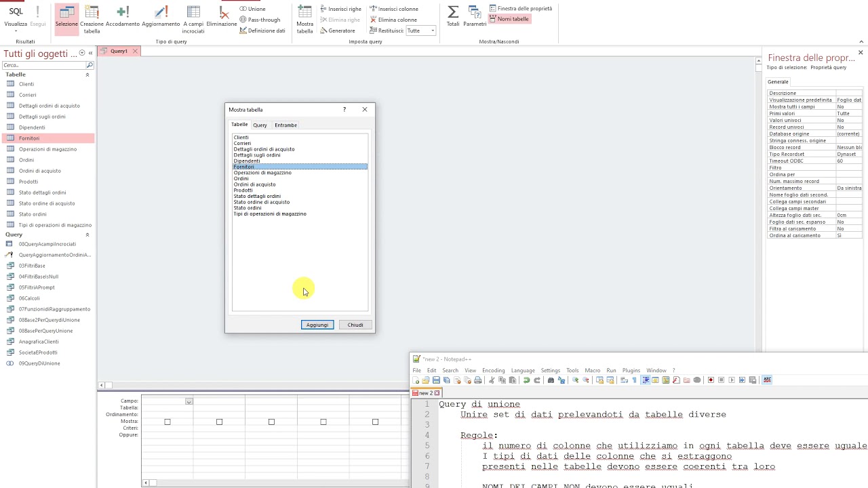Open 09QueryDiUnione in navigation pane

[39, 363]
